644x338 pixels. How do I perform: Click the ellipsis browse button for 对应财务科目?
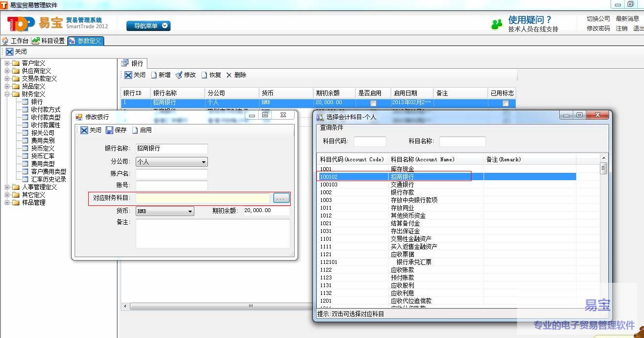(282, 198)
